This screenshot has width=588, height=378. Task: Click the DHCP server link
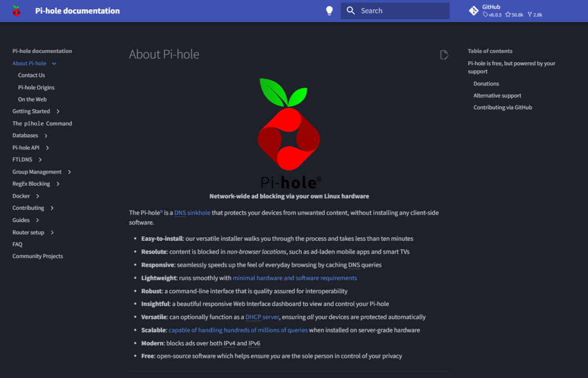pyautogui.click(x=262, y=317)
